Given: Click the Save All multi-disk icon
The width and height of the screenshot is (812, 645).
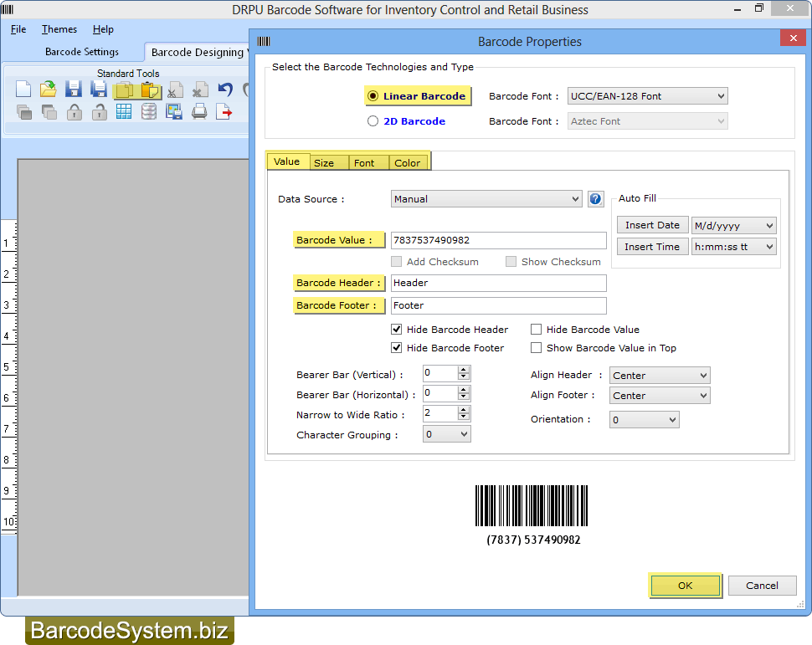Looking at the screenshot, I should [x=99, y=89].
